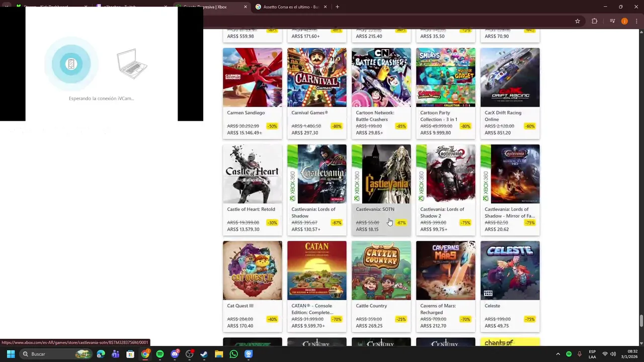Click the Carmen Sandiego title link
644x362 pixels.
(246, 113)
